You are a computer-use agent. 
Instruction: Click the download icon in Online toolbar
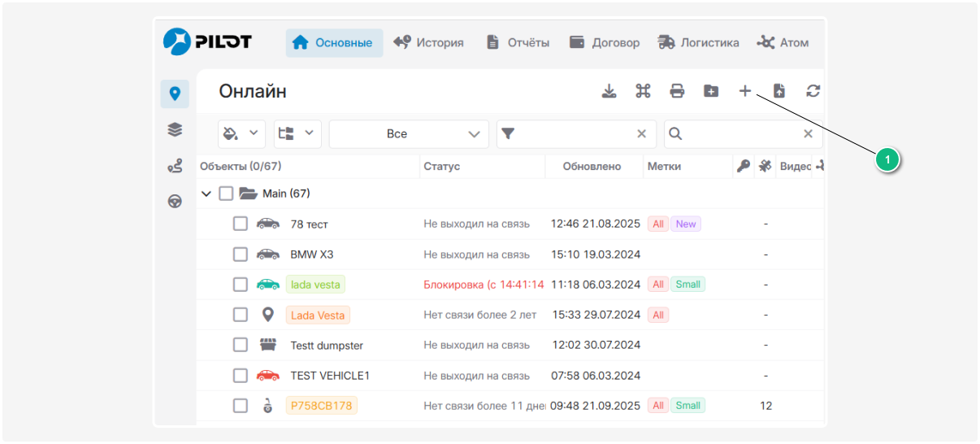pyautogui.click(x=609, y=91)
